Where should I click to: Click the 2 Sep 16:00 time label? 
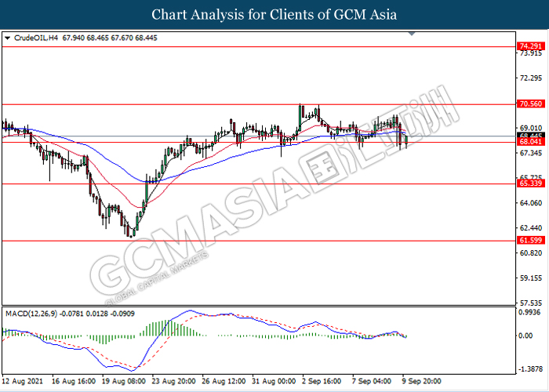point(321,381)
